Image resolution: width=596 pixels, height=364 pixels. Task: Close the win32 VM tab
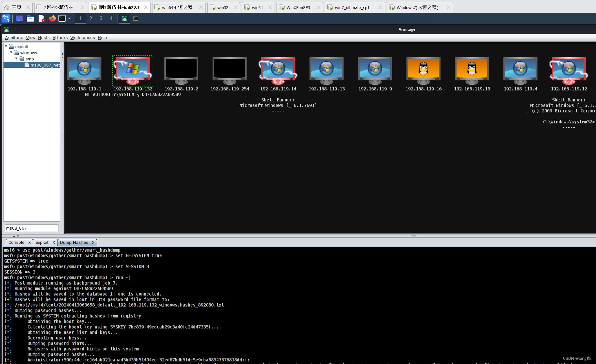pos(235,7)
